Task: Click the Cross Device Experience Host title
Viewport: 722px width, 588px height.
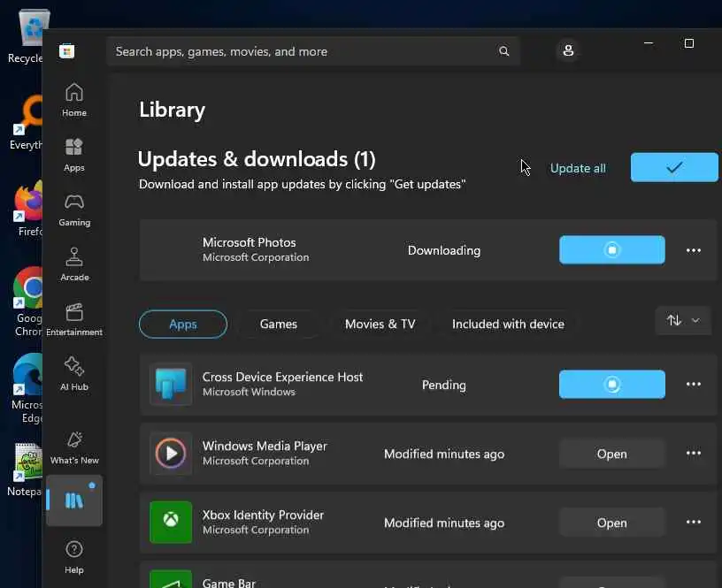Action: coord(283,377)
